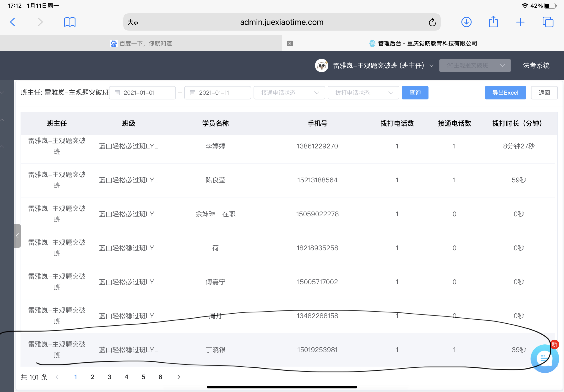Click the calendar icon of the start date field

tap(117, 93)
